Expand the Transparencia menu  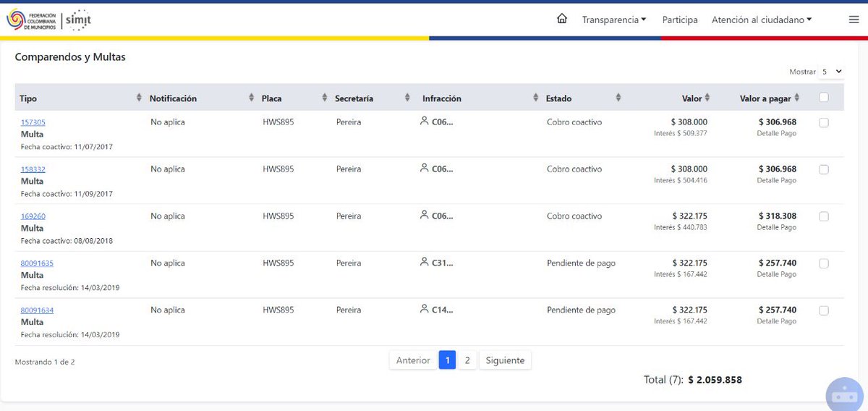pyautogui.click(x=614, y=20)
